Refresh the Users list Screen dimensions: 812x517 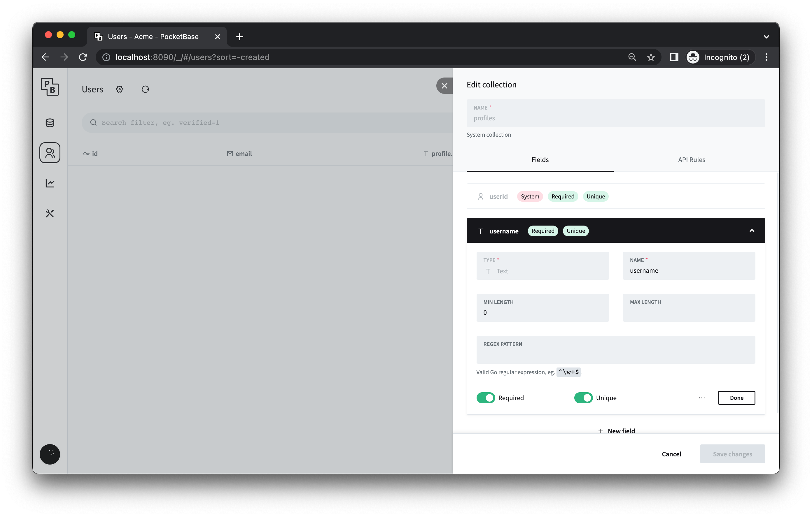coord(145,89)
